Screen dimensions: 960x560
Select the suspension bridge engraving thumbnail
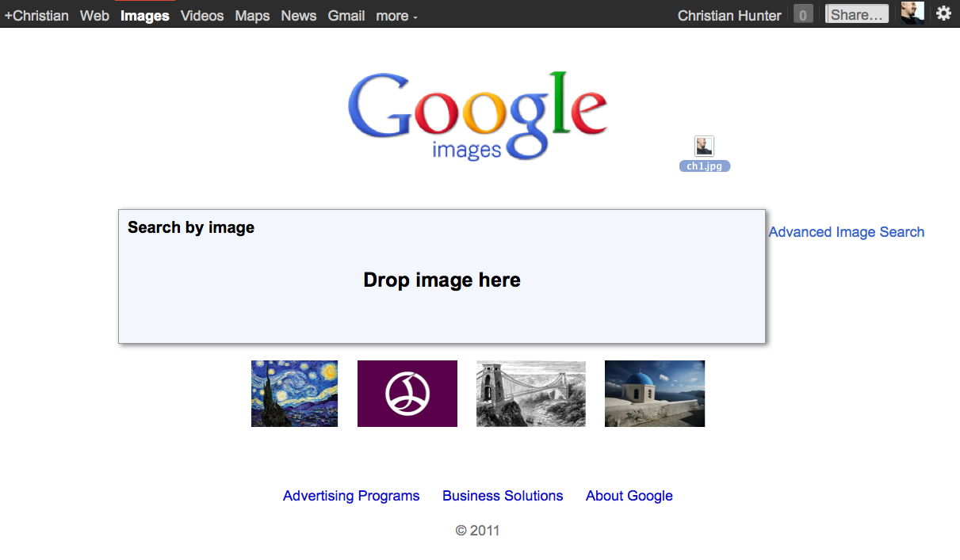pos(531,394)
